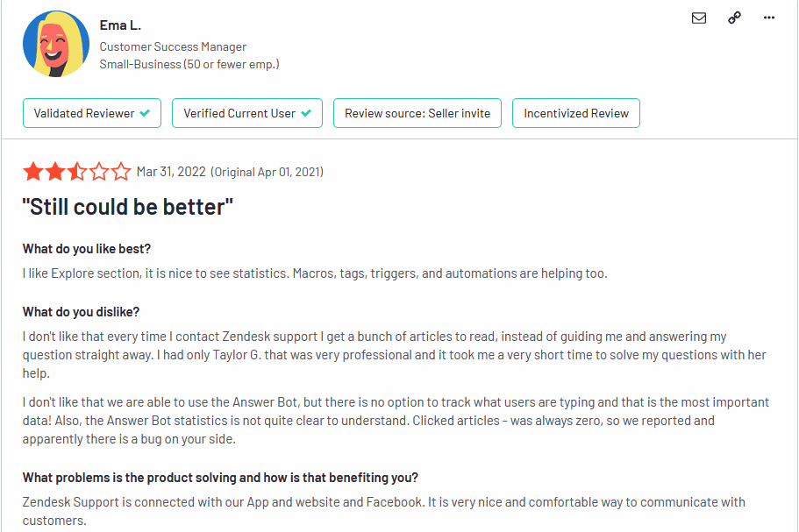Click the Validated Reviewer green checkmark
This screenshot has height=532, width=799.
point(145,113)
